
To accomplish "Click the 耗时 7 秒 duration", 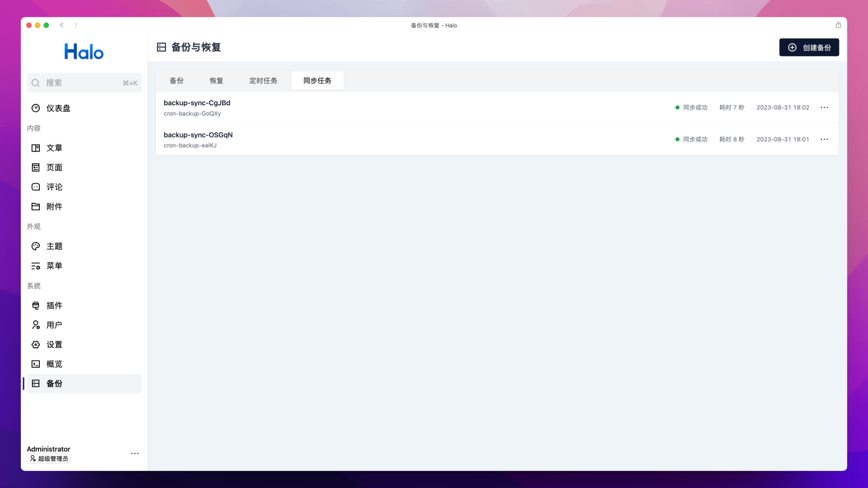I will pyautogui.click(x=731, y=108).
